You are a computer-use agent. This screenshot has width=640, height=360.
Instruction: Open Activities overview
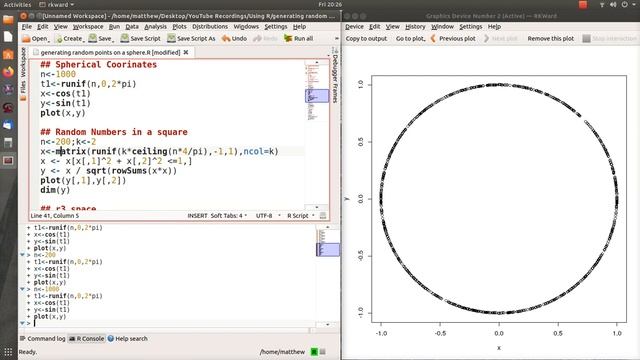(17, 4)
